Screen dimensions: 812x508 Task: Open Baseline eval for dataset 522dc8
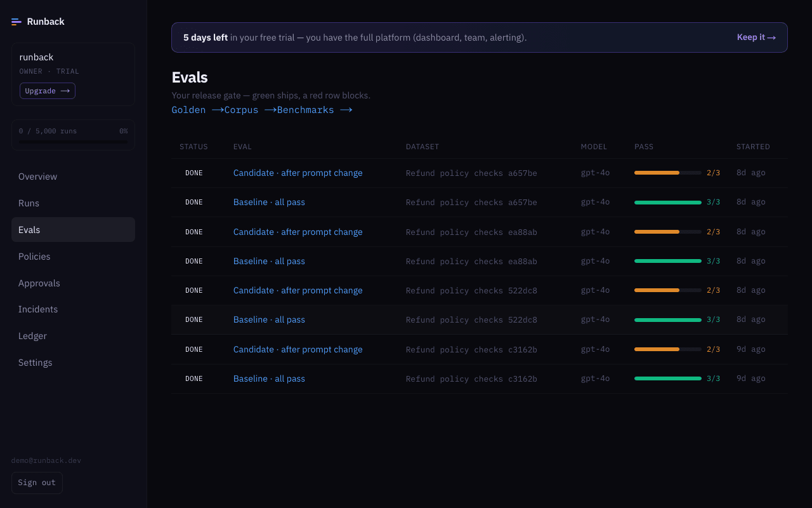click(269, 319)
